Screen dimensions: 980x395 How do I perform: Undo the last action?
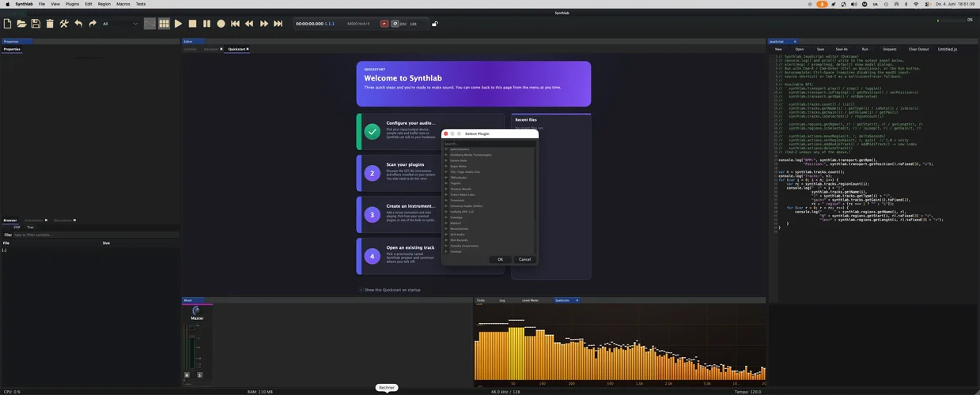78,24
